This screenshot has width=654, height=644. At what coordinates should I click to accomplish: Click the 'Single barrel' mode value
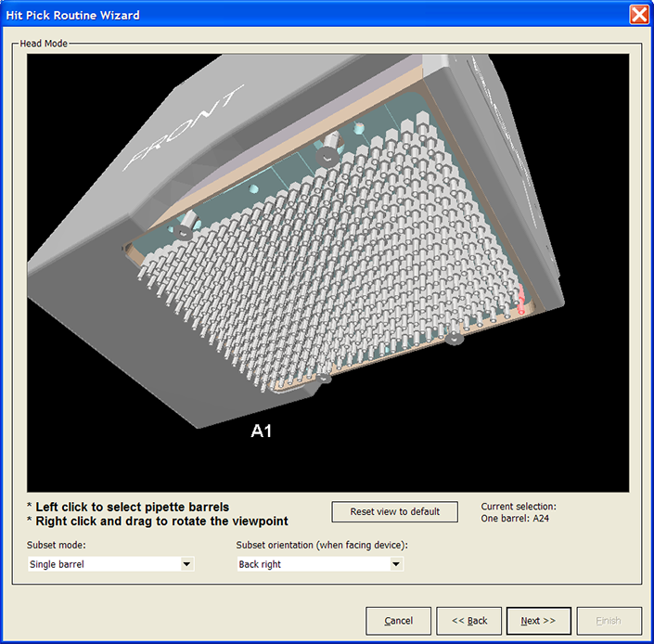(57, 564)
